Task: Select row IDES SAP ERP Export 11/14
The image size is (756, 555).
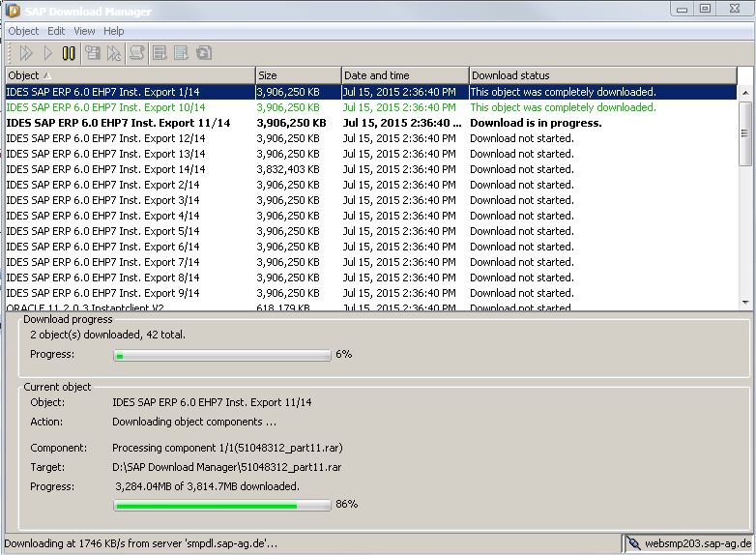Action: (371, 123)
